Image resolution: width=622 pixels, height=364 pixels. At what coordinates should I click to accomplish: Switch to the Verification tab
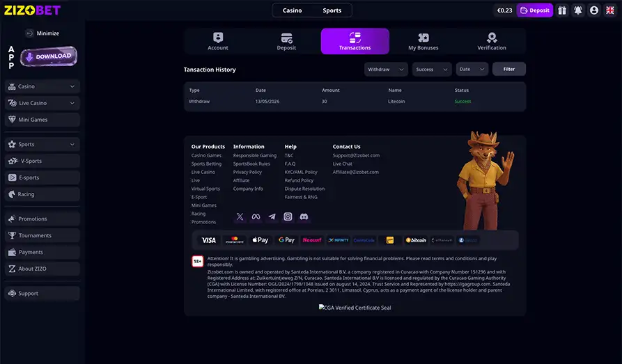tap(492, 41)
